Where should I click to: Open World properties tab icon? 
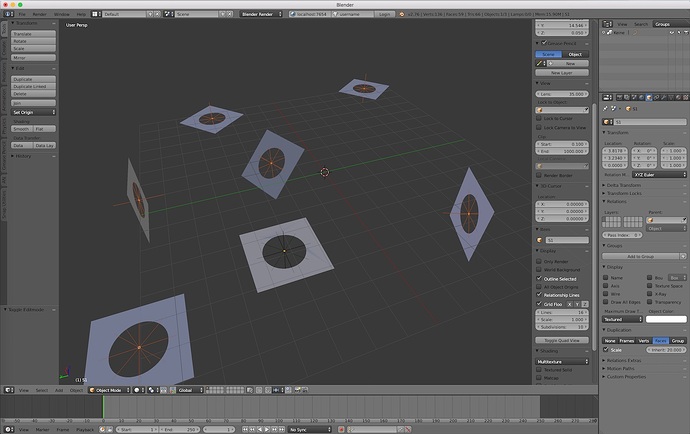(642, 97)
